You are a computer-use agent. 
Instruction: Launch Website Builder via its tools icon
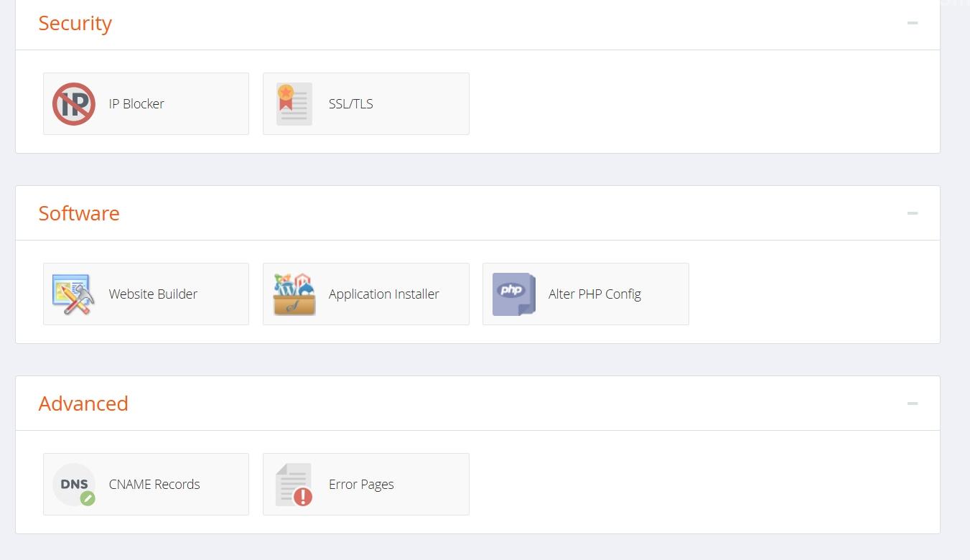click(74, 294)
